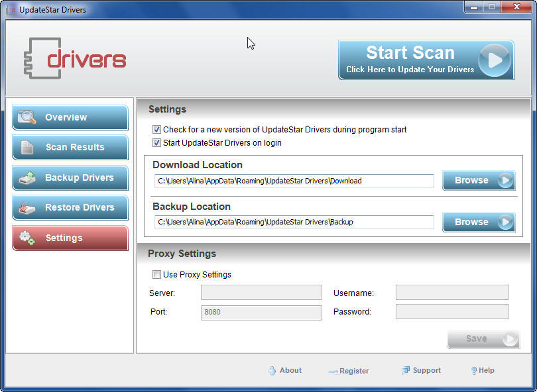Image resolution: width=537 pixels, height=392 pixels.
Task: Click the gears icon on Settings
Action: pyautogui.click(x=27, y=238)
